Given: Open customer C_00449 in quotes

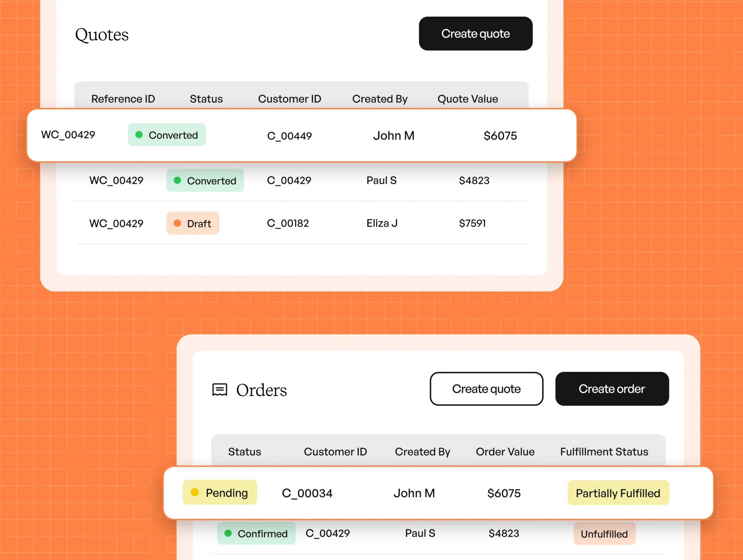Looking at the screenshot, I should [x=289, y=136].
